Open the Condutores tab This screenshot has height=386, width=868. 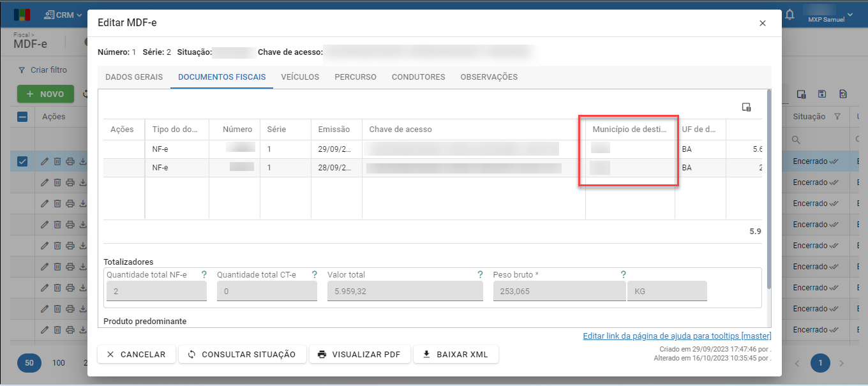pyautogui.click(x=419, y=77)
